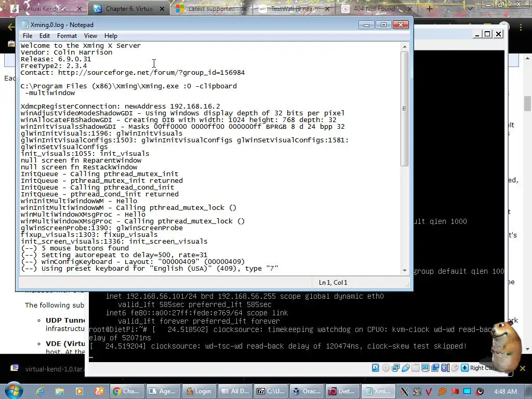This screenshot has width=532, height=399.
Task: Click the red V tray icon
Action: pos(429,392)
